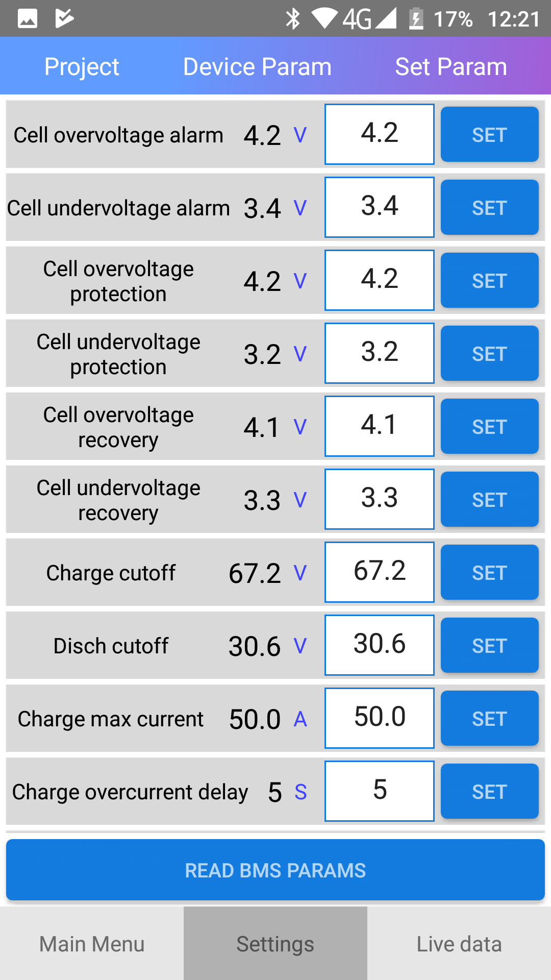Edit the Cell undervoltage alarm input field

[x=380, y=207]
